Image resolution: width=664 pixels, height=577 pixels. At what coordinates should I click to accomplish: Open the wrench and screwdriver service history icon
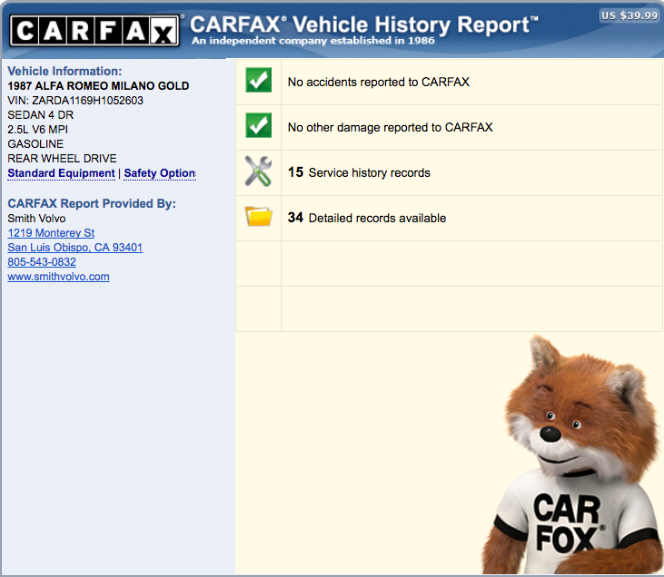coord(258,171)
